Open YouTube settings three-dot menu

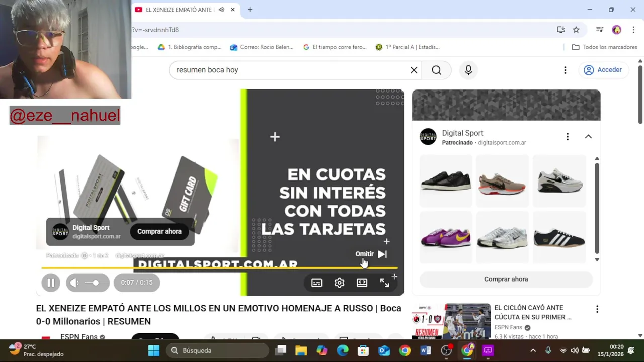pyautogui.click(x=565, y=70)
